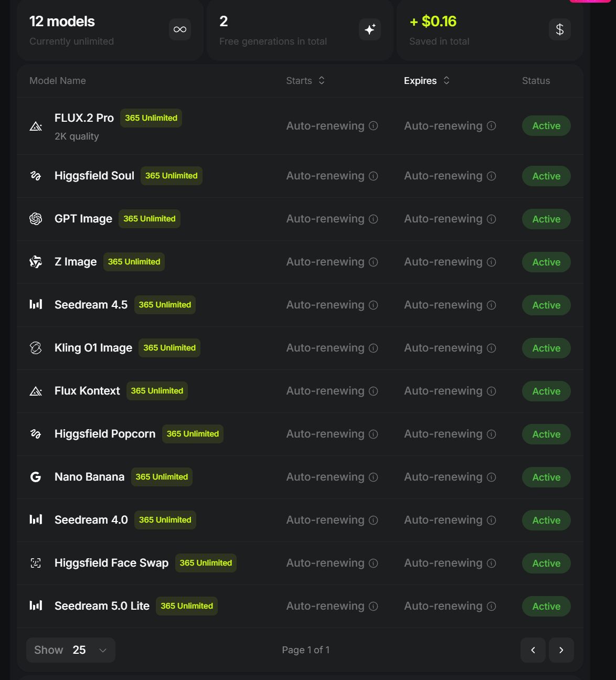Screen dimensions: 616x680
Task: Go to the previous page with left chevron
Action: click(x=533, y=650)
